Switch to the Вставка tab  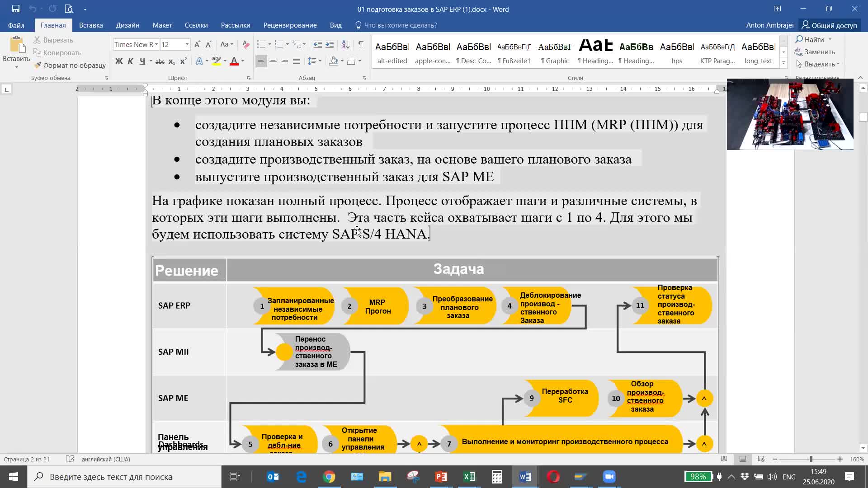91,25
